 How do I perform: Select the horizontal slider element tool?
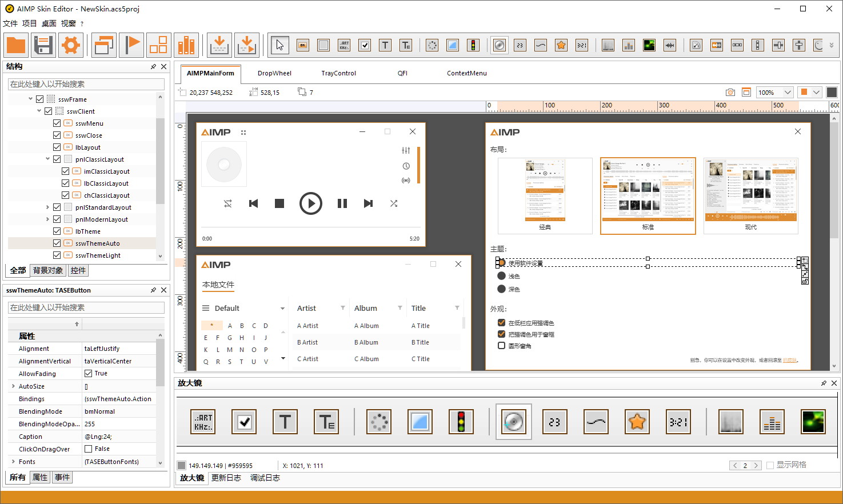point(778,45)
